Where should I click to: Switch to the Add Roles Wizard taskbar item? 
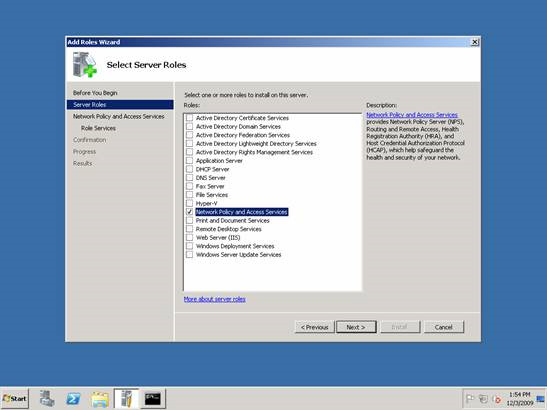(126, 398)
